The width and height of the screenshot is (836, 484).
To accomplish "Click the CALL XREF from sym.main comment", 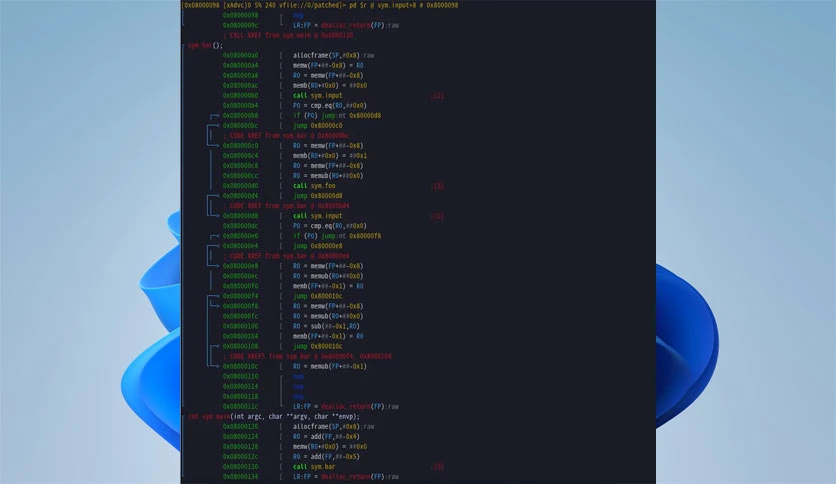I will [288, 35].
